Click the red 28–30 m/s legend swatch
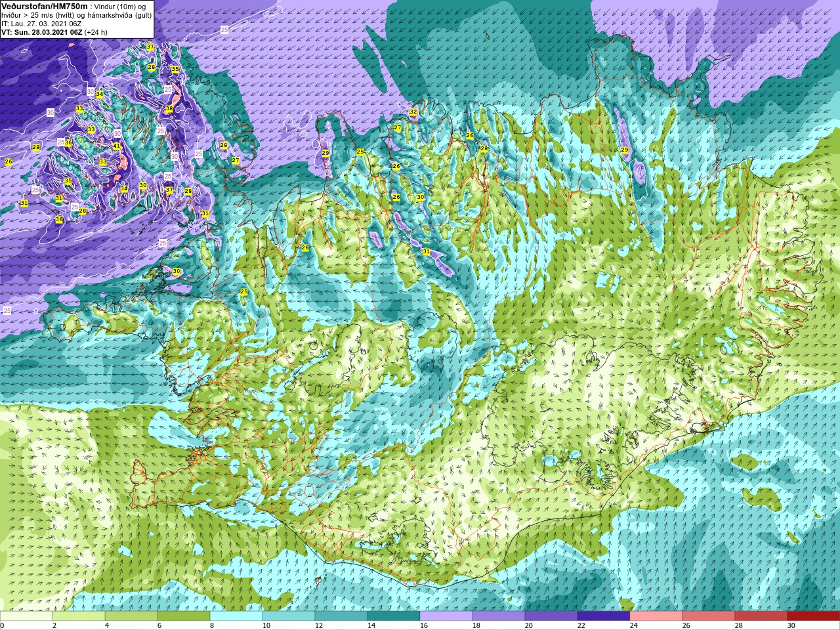 click(761, 616)
